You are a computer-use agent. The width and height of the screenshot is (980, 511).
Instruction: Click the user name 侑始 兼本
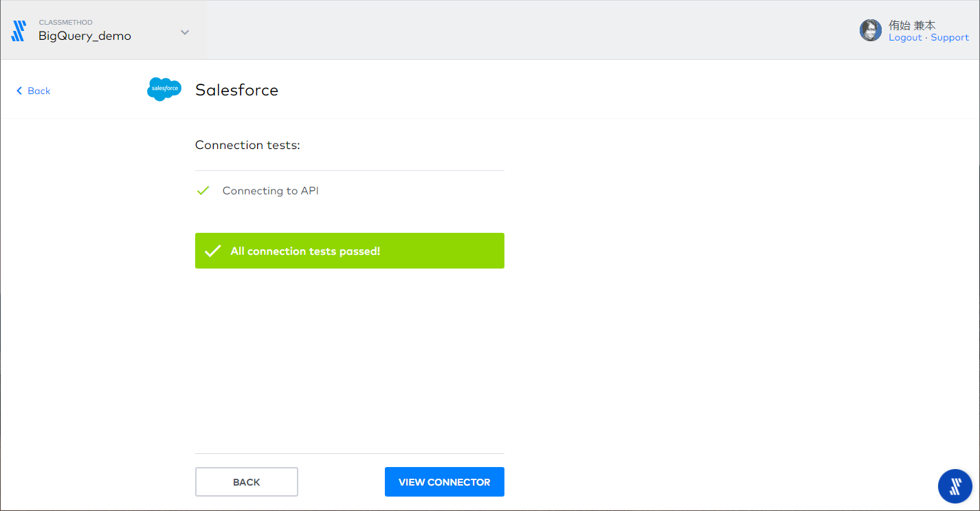[911, 25]
